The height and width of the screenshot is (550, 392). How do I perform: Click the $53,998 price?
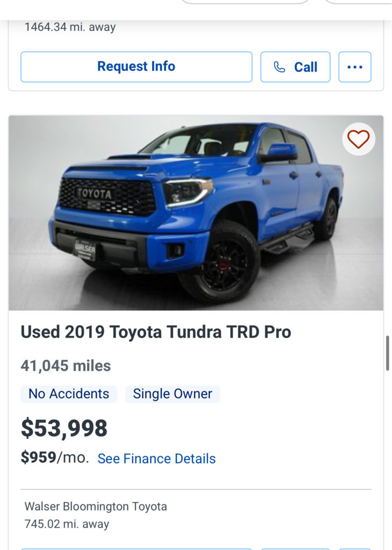64,428
